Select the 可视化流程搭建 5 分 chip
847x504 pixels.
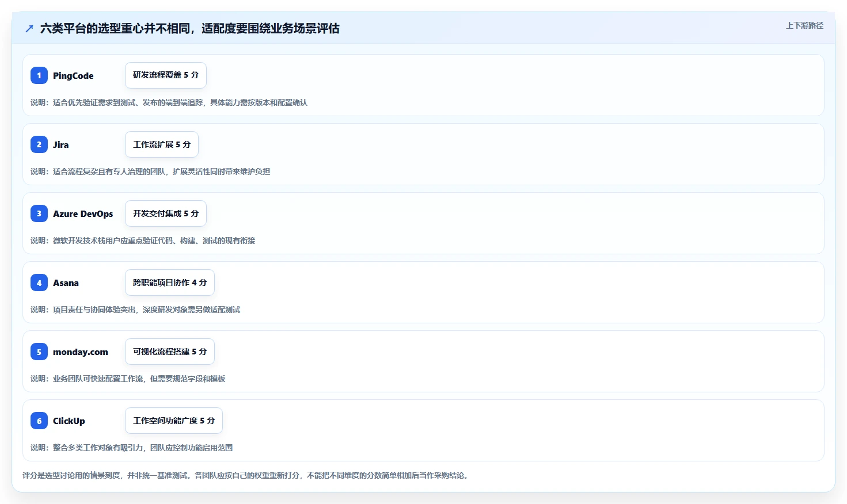(x=170, y=352)
